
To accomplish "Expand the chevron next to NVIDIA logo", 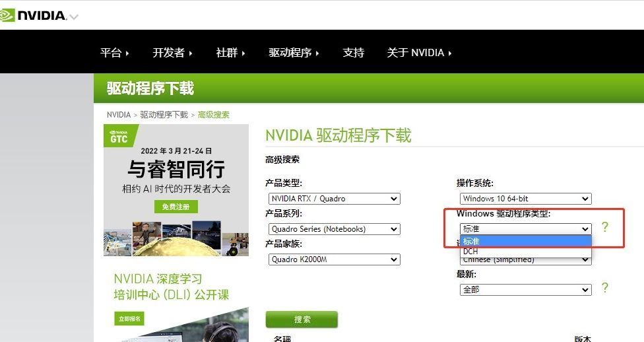I will 73,17.
